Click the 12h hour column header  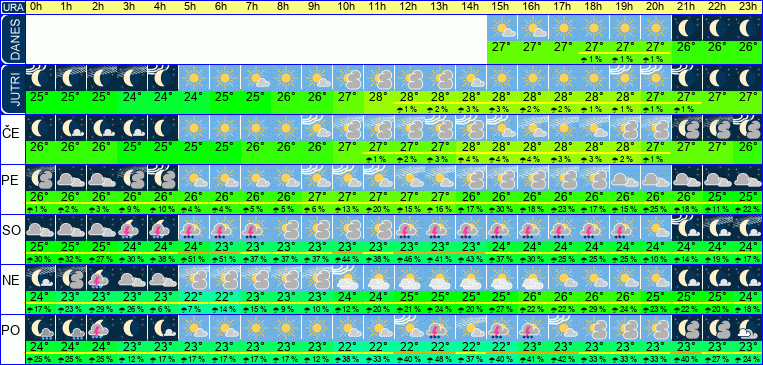[410, 7]
